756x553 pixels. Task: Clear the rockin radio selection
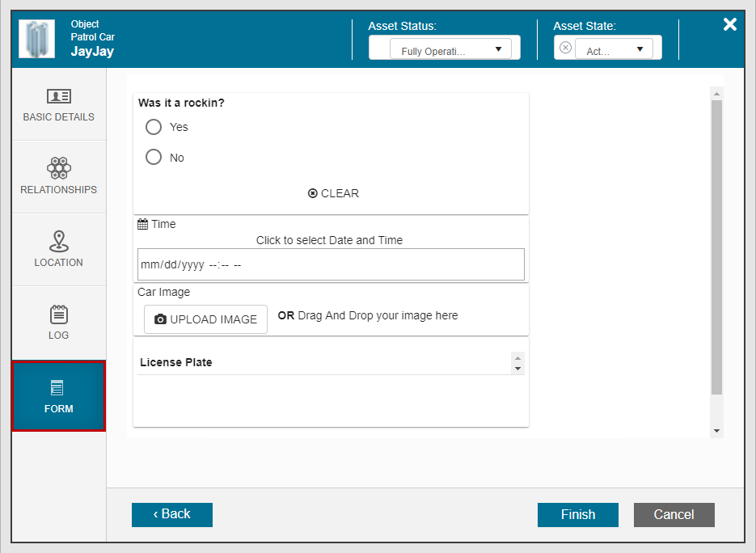pos(333,193)
